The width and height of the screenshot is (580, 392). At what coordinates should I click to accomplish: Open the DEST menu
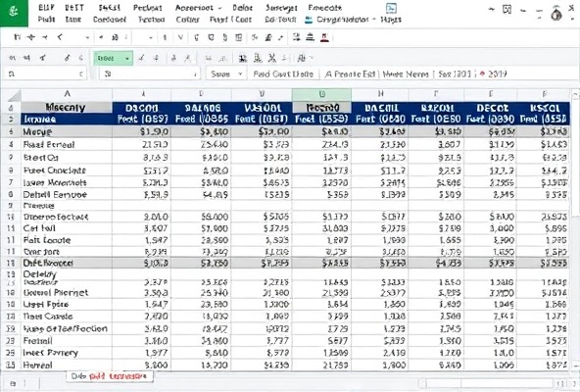click(x=74, y=8)
